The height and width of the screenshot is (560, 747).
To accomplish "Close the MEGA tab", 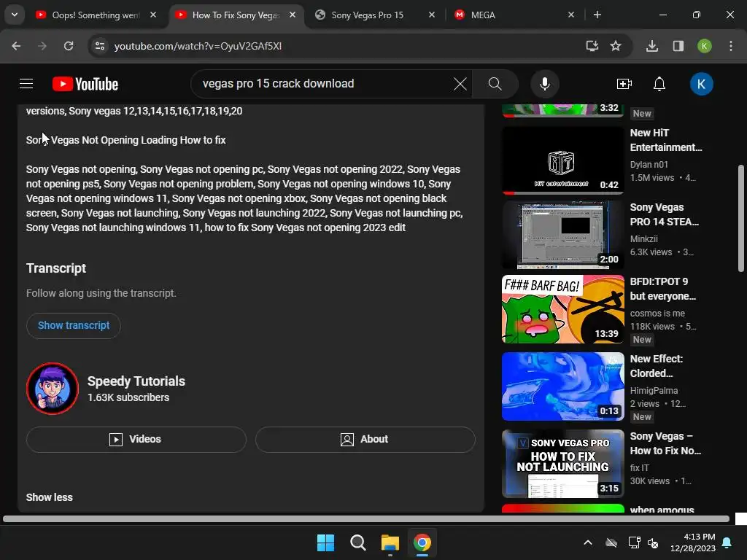I will [571, 15].
